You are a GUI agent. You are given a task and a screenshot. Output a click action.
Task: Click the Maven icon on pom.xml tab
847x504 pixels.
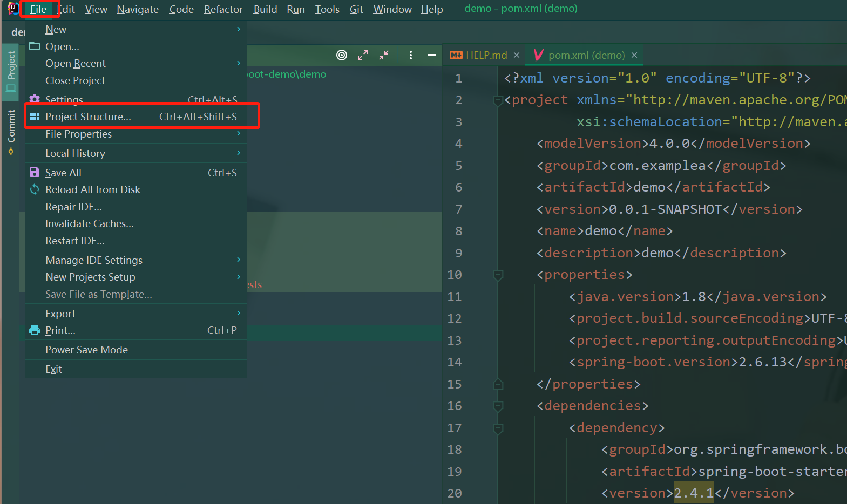pyautogui.click(x=538, y=55)
